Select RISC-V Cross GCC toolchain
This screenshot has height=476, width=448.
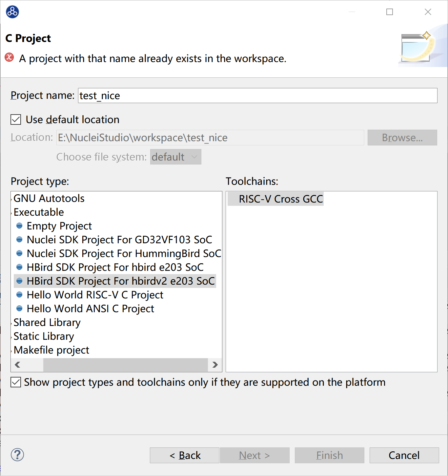tap(280, 199)
